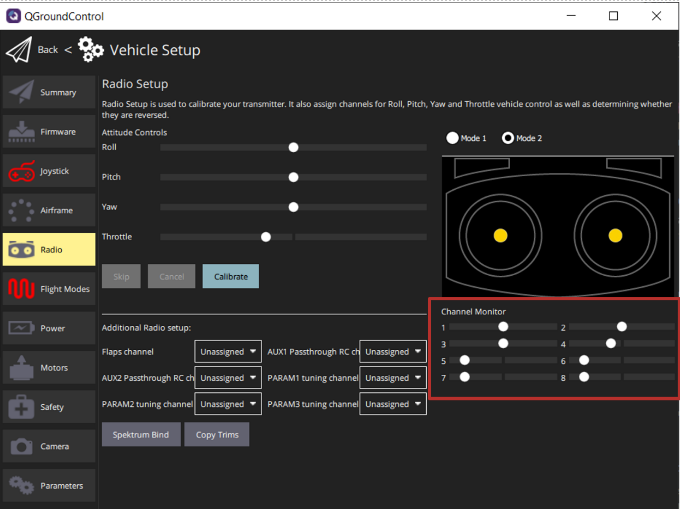The height and width of the screenshot is (509, 680).
Task: Select the Mode 1 radio button
Action: tap(452, 138)
